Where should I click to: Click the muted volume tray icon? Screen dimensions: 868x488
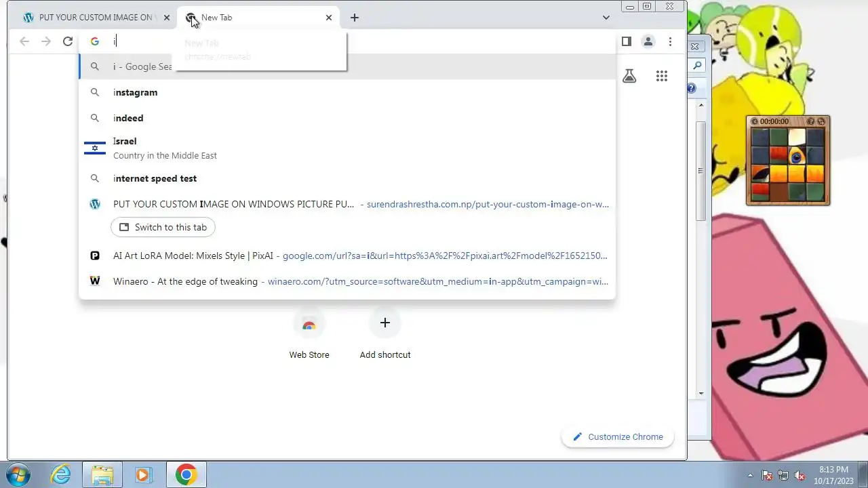(x=800, y=475)
